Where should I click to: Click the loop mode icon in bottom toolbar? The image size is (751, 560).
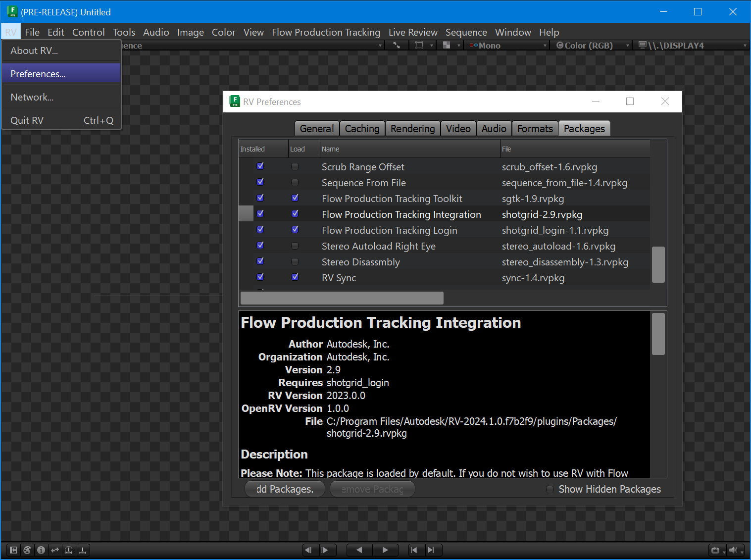click(715, 550)
